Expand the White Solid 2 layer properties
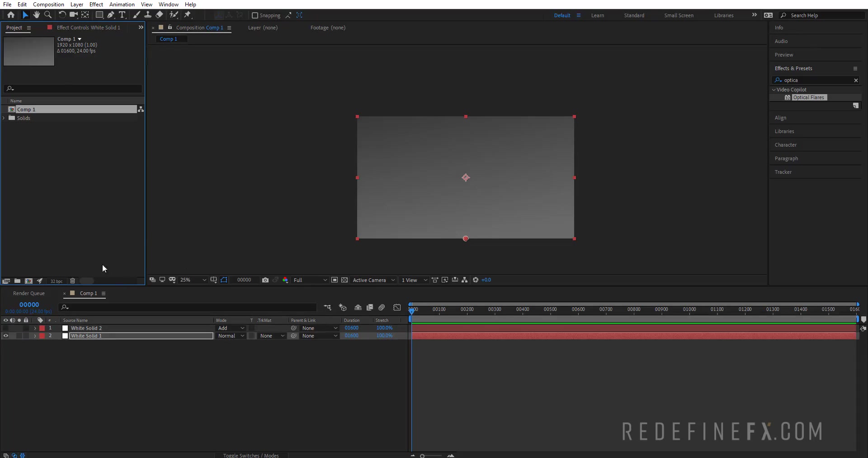868x458 pixels. (x=35, y=328)
